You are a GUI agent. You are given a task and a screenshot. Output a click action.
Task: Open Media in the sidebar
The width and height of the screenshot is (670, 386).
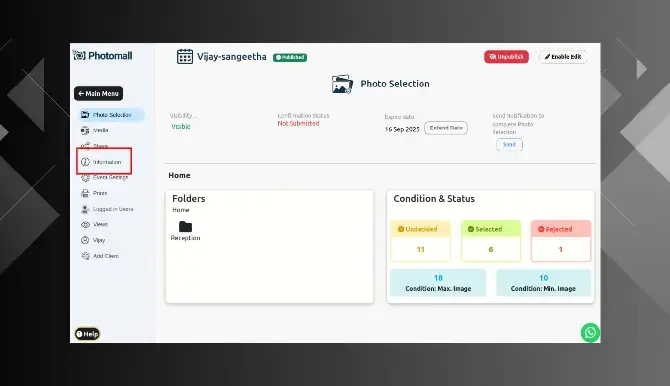click(x=95, y=130)
